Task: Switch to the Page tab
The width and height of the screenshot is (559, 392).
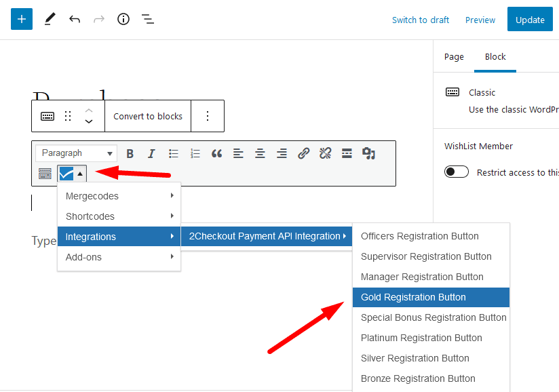Action: (454, 57)
